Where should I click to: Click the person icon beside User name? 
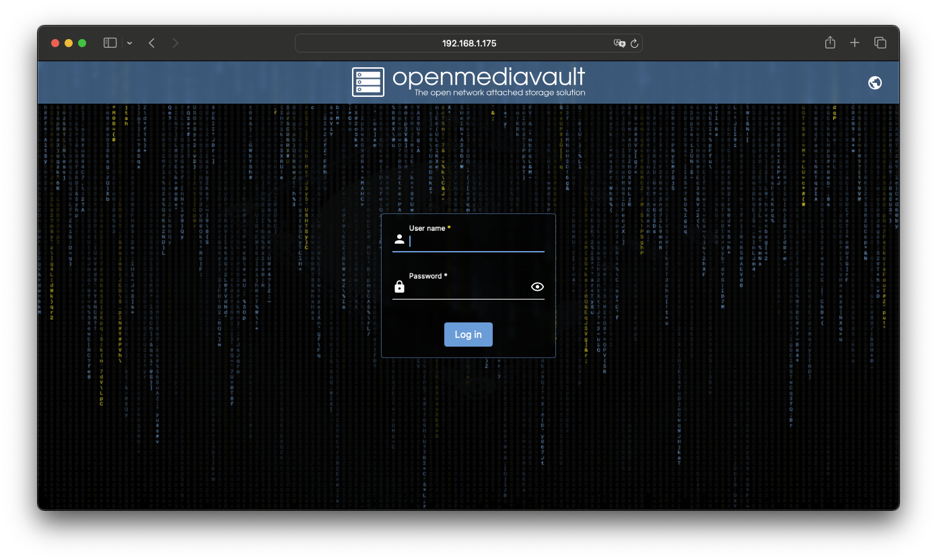click(x=399, y=239)
